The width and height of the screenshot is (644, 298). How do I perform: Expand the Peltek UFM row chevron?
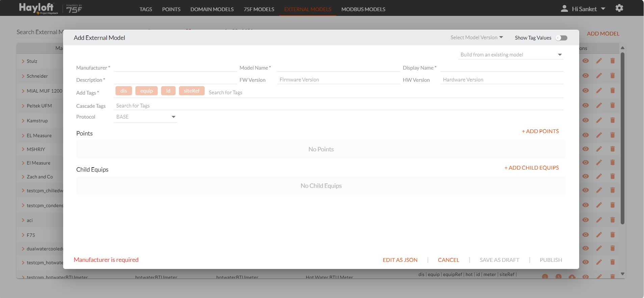pos(23,106)
